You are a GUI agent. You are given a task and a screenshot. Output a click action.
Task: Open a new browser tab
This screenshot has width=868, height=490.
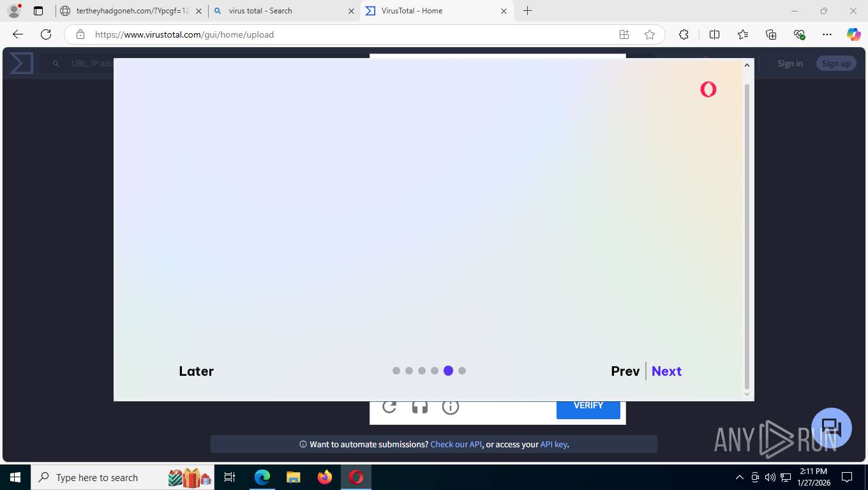pos(527,11)
